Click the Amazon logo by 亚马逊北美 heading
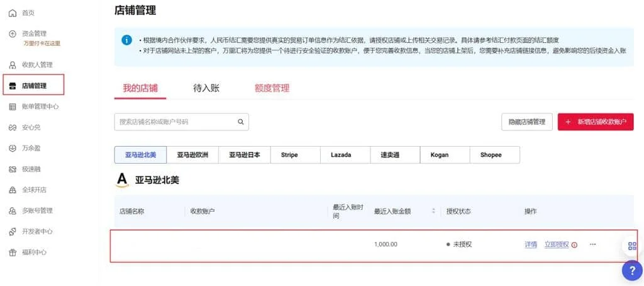 click(123, 180)
